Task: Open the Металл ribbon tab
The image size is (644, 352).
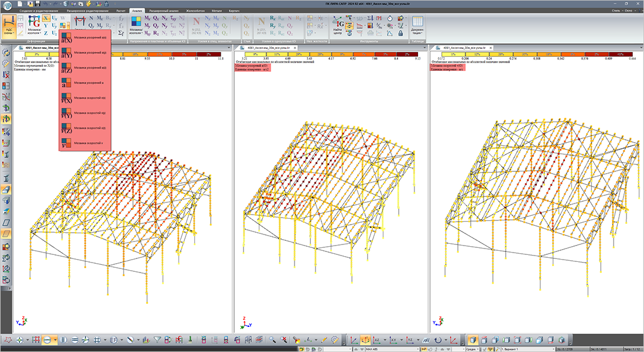Action: click(217, 11)
